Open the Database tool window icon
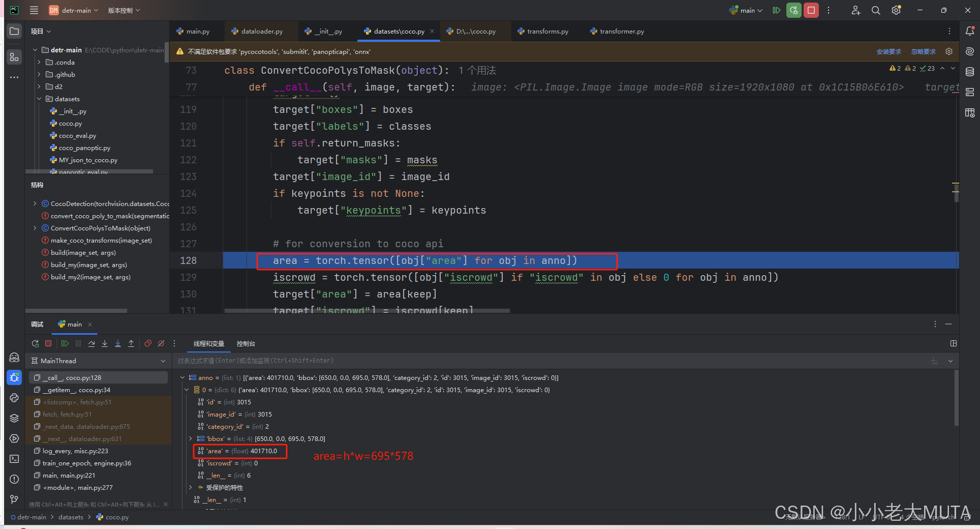The width and height of the screenshot is (980, 529). click(970, 72)
